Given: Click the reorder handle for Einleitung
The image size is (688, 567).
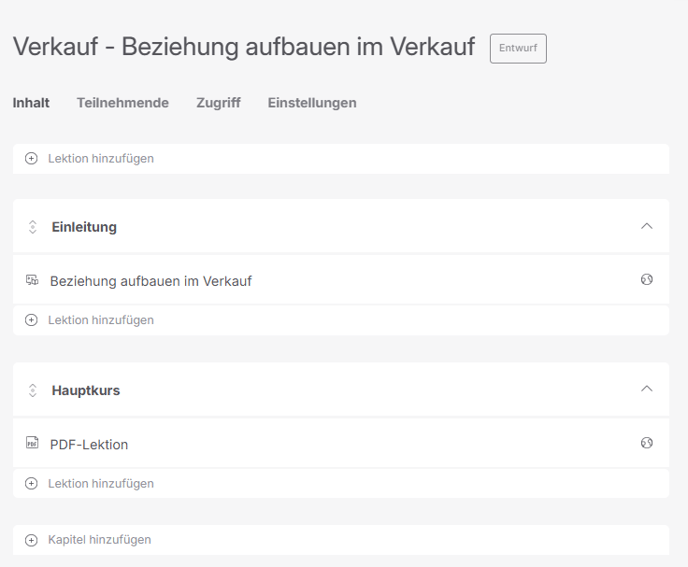Looking at the screenshot, I should pyautogui.click(x=32, y=227).
